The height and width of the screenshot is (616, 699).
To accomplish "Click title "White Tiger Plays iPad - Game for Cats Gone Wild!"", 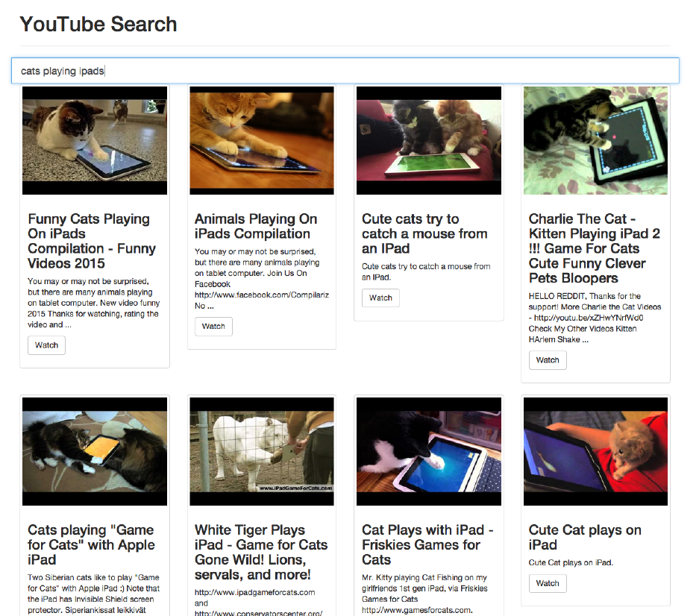I will tap(261, 552).
